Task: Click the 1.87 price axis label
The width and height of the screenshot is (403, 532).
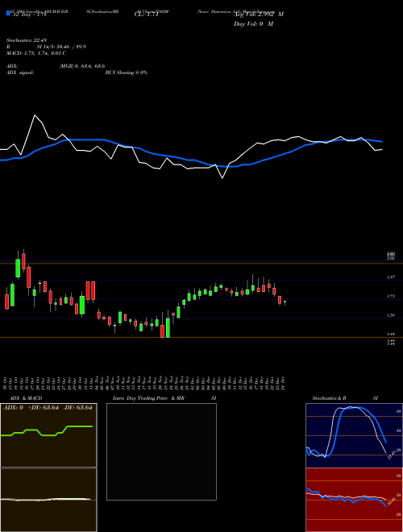Action: coord(390,277)
